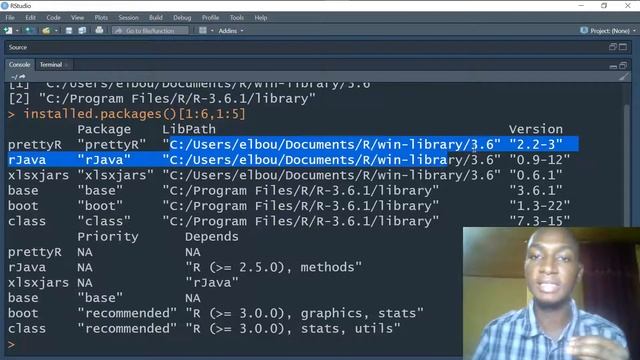Click the New File icon
The width and height of the screenshot is (640, 360).
(8, 31)
